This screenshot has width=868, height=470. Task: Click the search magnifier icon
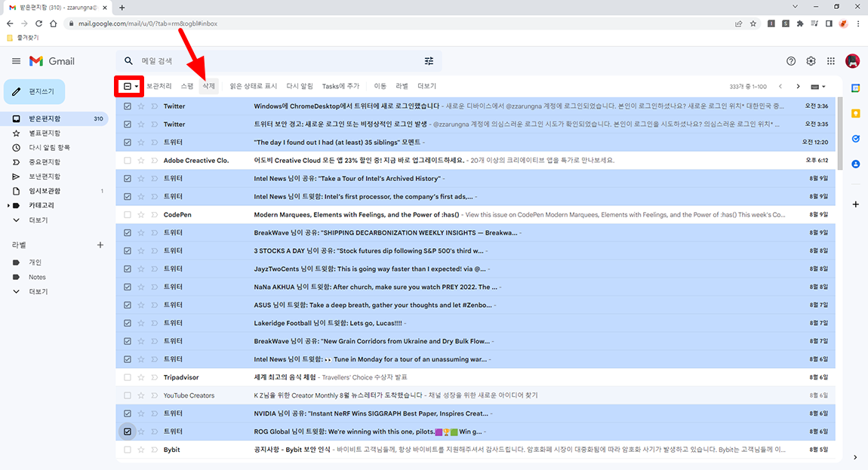coord(128,61)
